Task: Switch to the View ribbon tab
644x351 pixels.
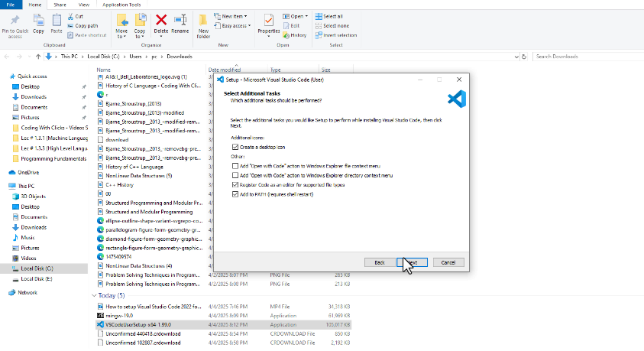Action: [84, 5]
